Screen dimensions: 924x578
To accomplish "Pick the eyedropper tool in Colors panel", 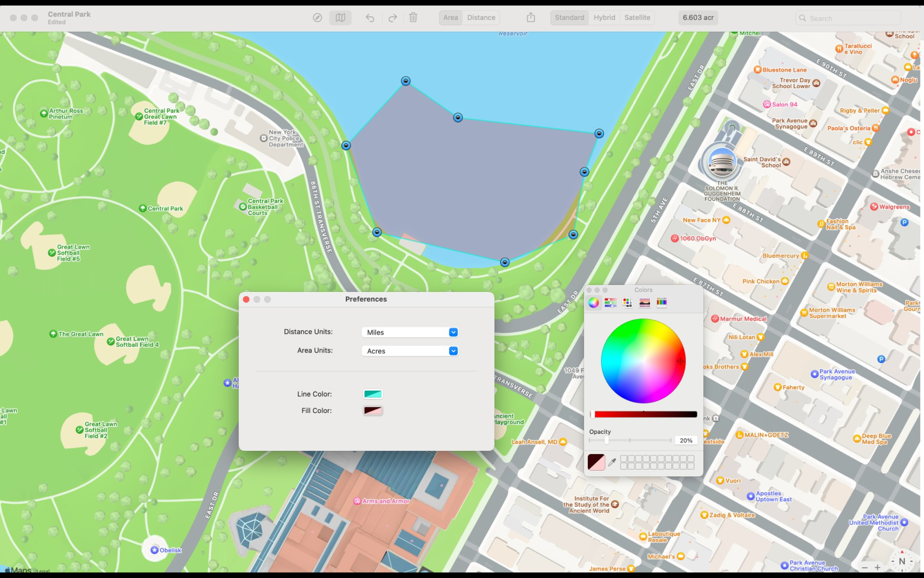I will [x=612, y=462].
